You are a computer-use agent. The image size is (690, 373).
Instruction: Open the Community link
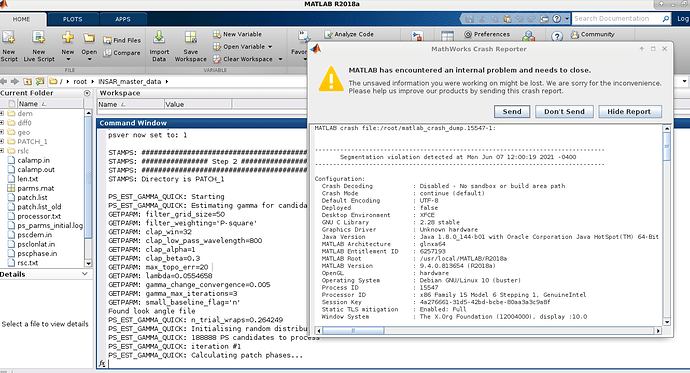click(593, 34)
